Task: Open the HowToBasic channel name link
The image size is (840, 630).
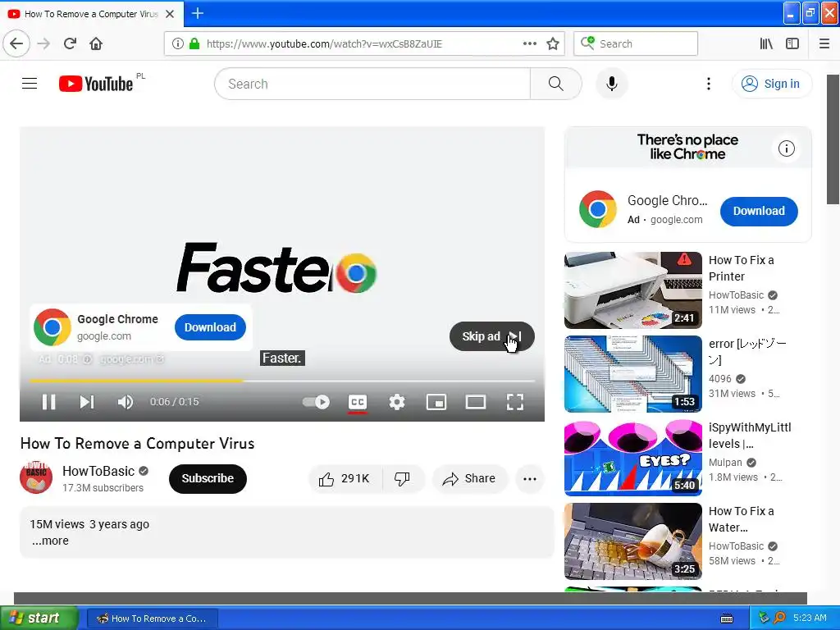Action: click(98, 471)
